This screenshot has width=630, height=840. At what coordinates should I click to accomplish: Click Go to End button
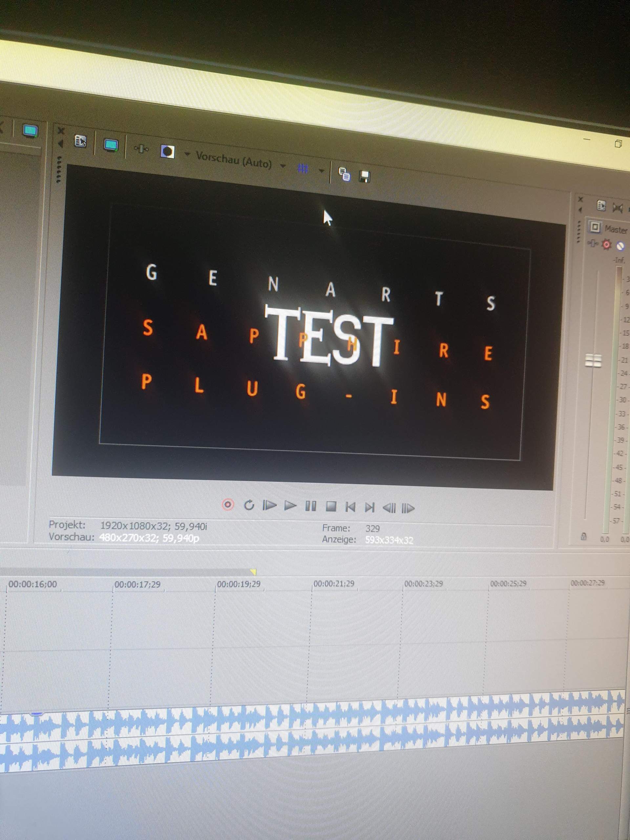click(369, 507)
